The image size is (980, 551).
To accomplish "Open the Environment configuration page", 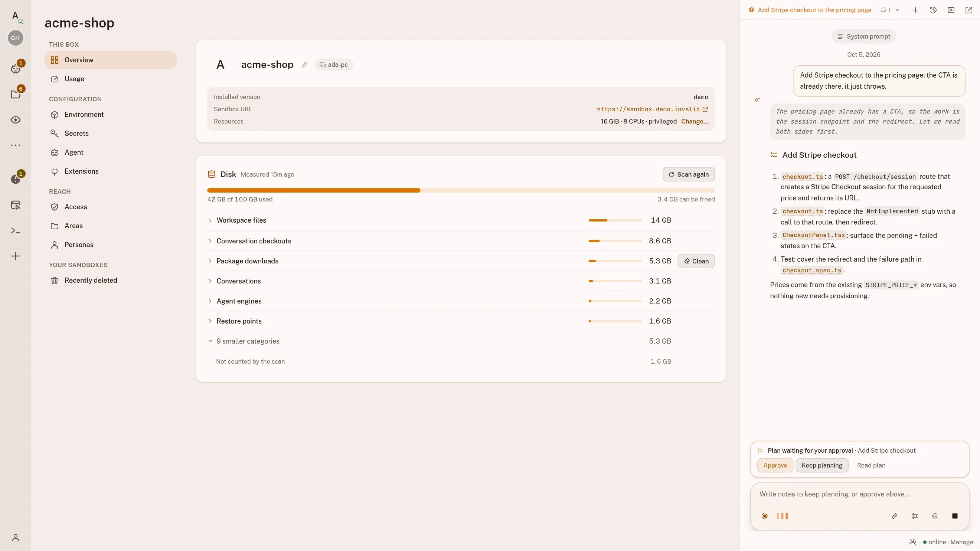I will 111,114.
